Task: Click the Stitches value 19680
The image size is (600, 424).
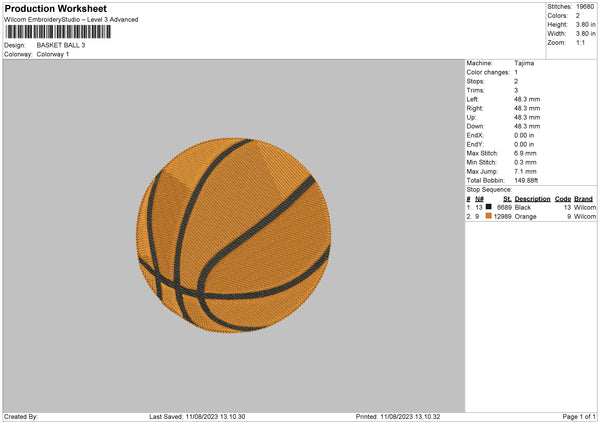Action: coord(585,7)
